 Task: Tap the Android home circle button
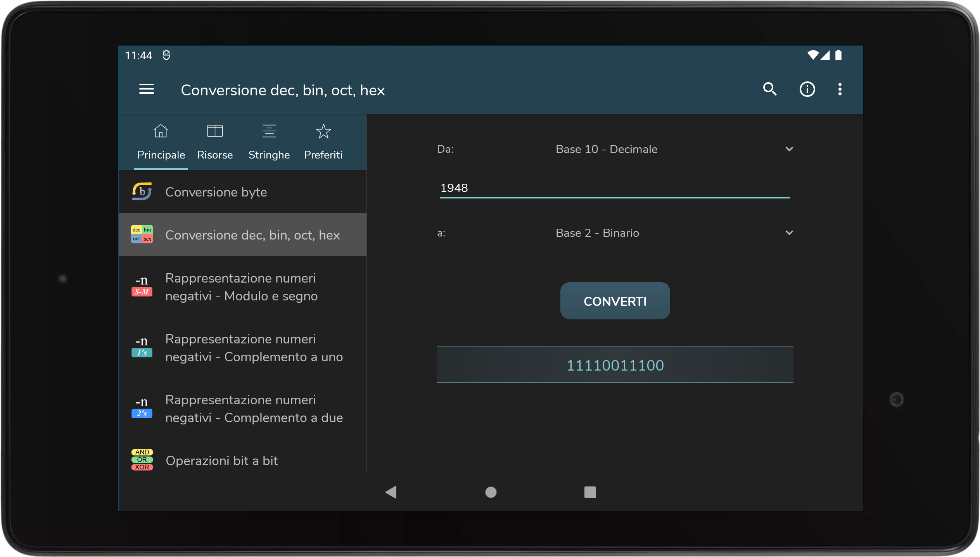(x=491, y=492)
